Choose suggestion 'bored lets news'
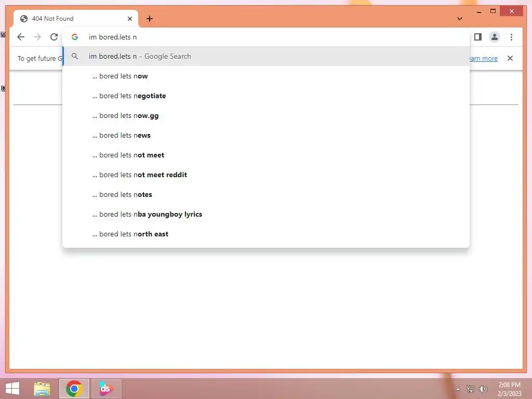Viewport: 532px width, 399px height. click(267, 135)
